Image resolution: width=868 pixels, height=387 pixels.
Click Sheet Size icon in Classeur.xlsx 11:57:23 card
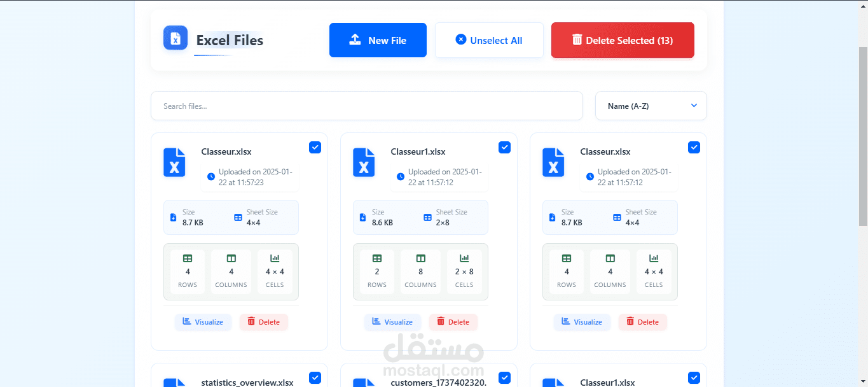(238, 217)
